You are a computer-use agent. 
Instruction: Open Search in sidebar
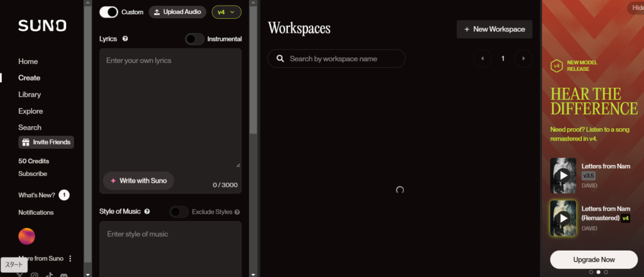(x=30, y=128)
